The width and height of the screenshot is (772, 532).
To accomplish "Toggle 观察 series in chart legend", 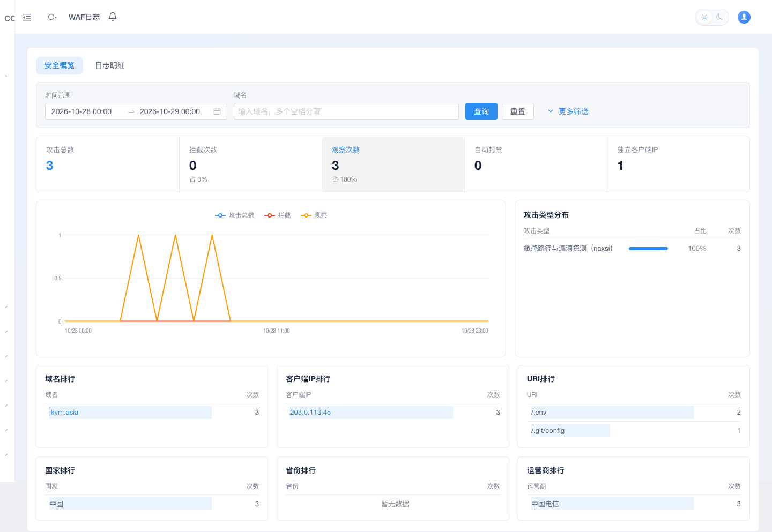I will point(314,215).
